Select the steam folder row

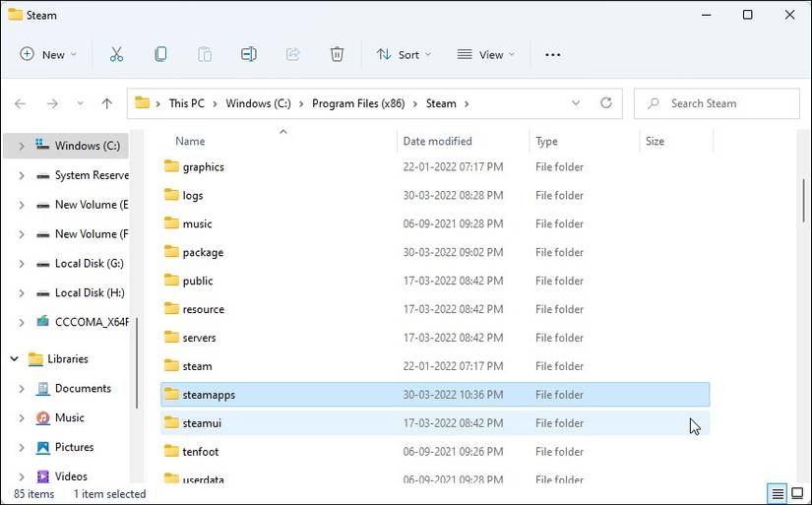435,366
